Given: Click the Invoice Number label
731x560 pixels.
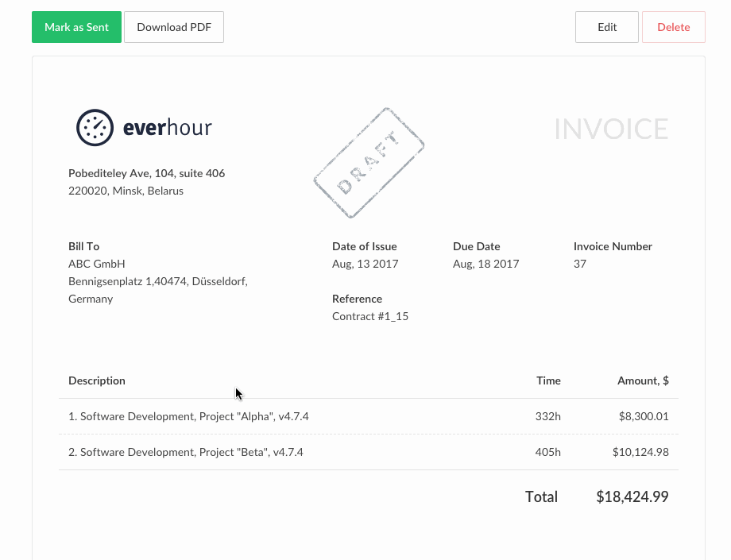Looking at the screenshot, I should click(x=613, y=246).
